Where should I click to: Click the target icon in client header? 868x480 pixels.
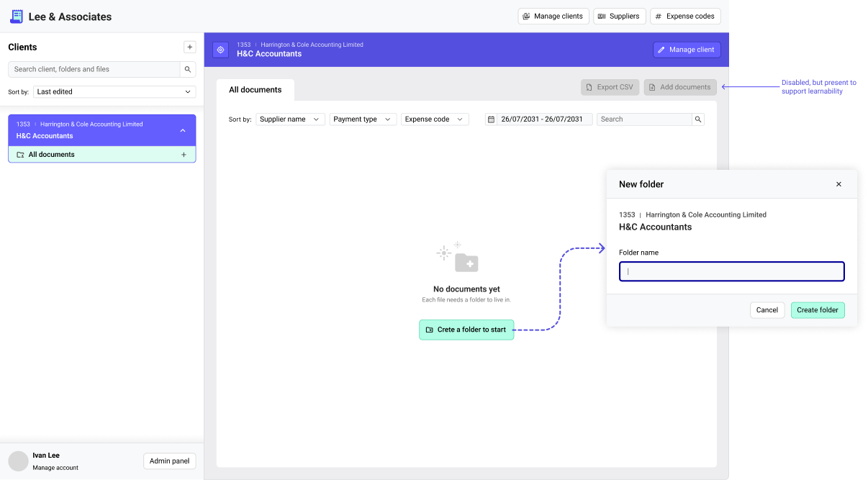221,50
